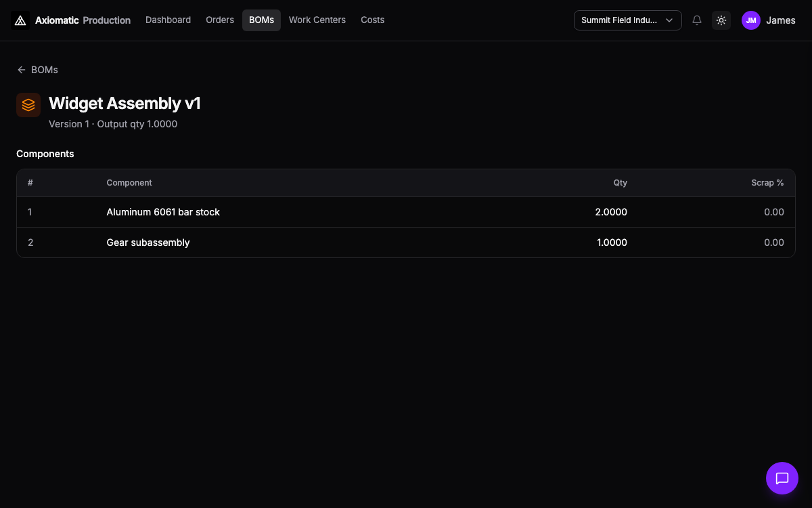
Task: Select the BOMs navigation tab
Action: pos(261,20)
